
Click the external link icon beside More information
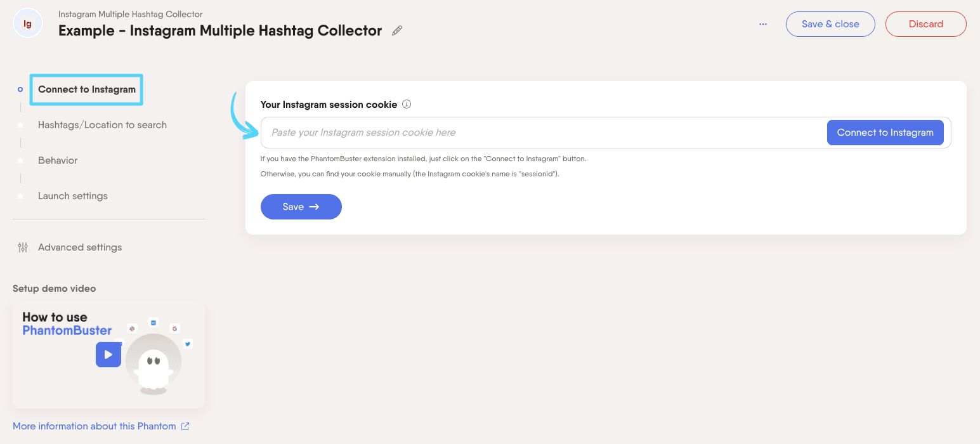pos(185,426)
